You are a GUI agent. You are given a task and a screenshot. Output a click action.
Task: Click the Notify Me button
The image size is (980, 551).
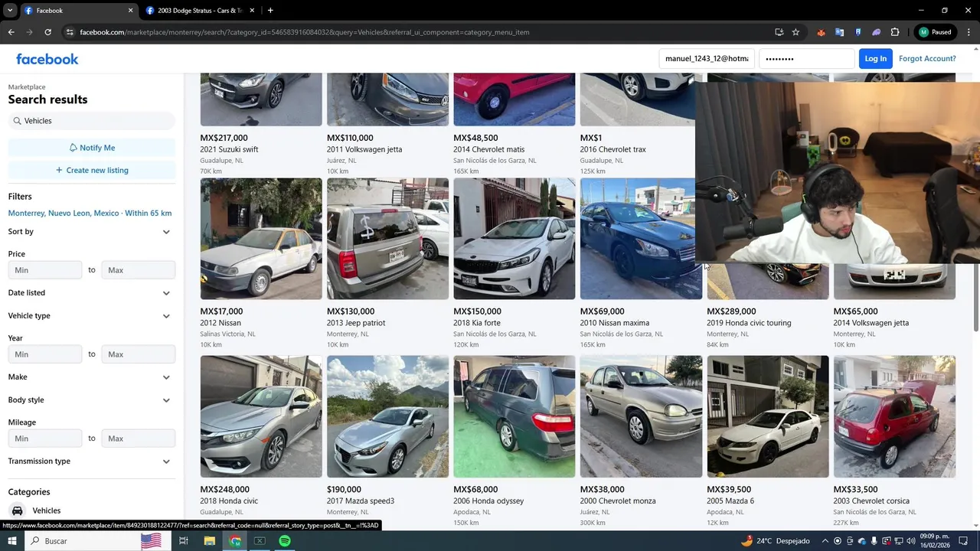(x=92, y=148)
